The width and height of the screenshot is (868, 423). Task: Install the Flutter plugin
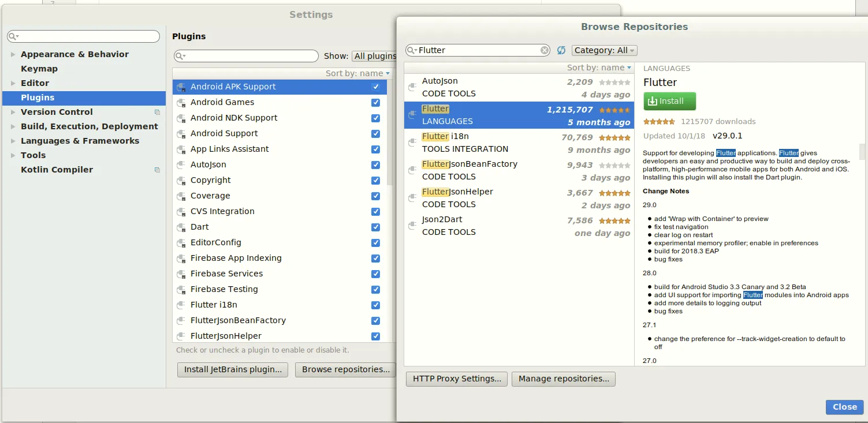click(670, 101)
